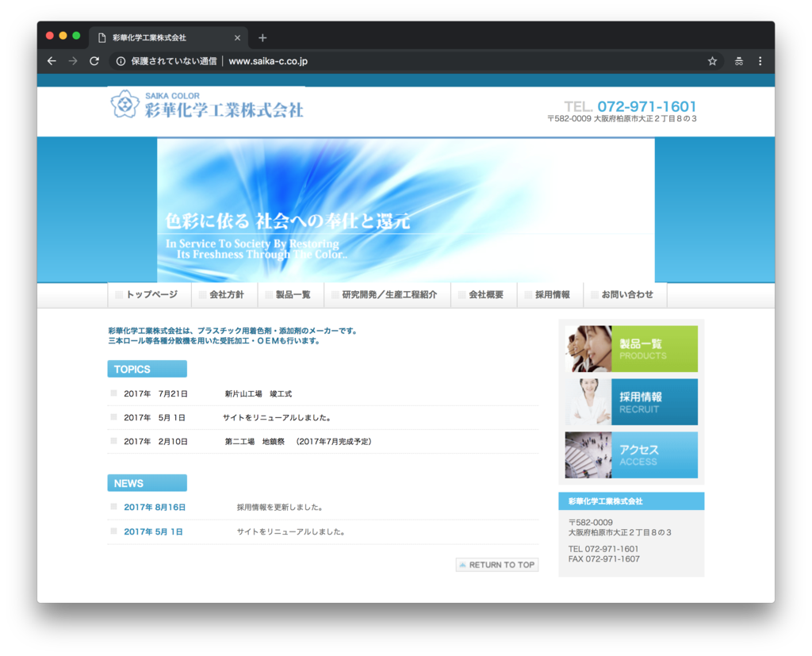This screenshot has height=656, width=812.
Task: Click the topic text 新片山工場 竣工式
Action: click(x=259, y=393)
